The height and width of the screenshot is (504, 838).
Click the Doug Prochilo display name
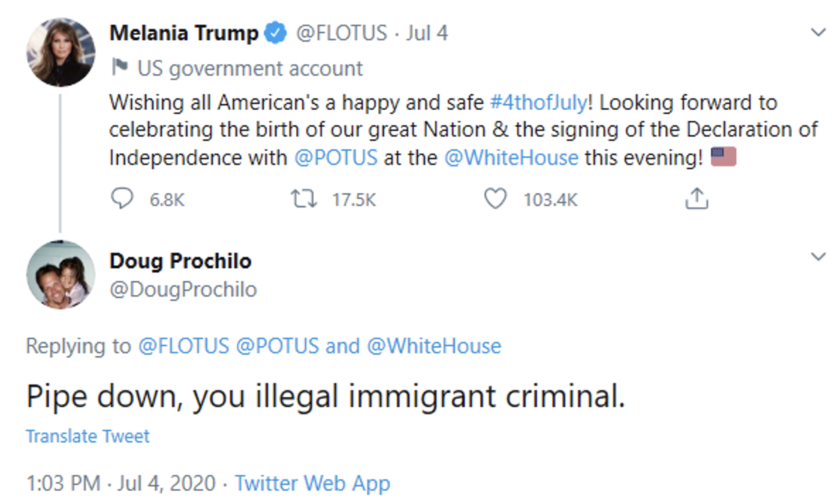pyautogui.click(x=181, y=261)
